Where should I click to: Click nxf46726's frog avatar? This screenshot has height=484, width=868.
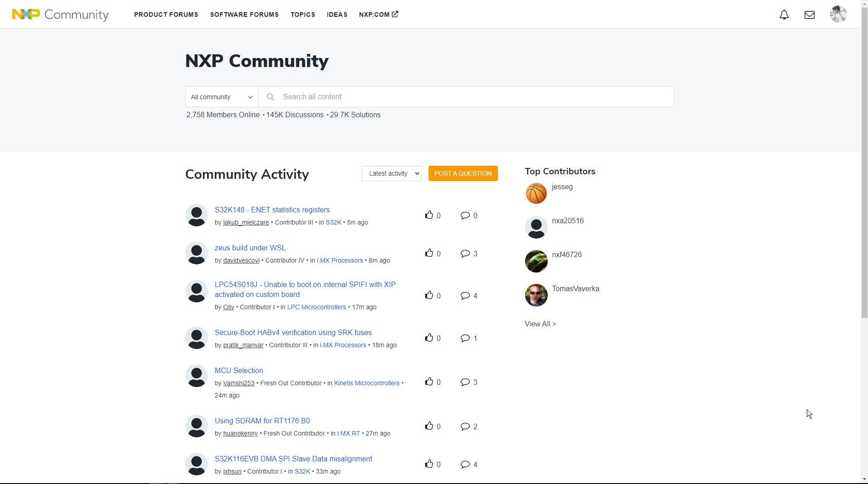(x=536, y=261)
